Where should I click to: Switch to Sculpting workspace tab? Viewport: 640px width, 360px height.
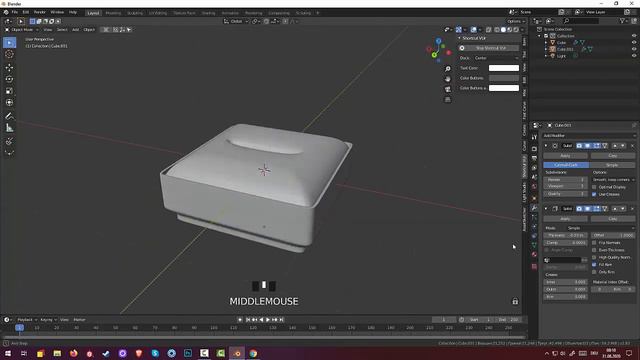tap(135, 13)
